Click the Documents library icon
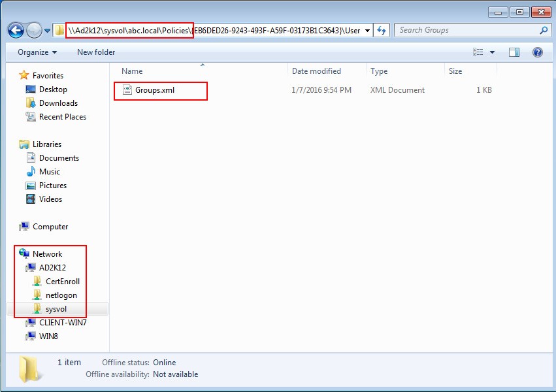Viewport: 556px width, 392px height. (x=31, y=157)
